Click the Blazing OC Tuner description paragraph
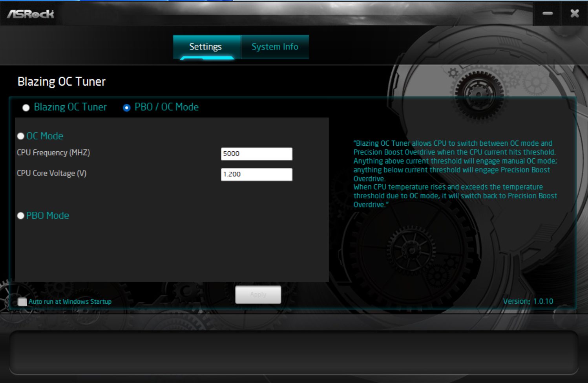The height and width of the screenshot is (383, 588). (x=455, y=174)
